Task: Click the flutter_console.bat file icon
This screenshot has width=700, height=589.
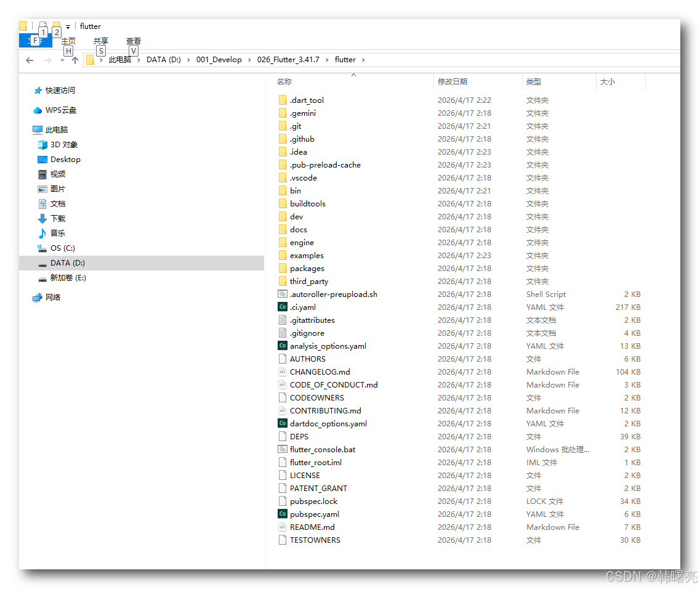Action: pos(283,449)
